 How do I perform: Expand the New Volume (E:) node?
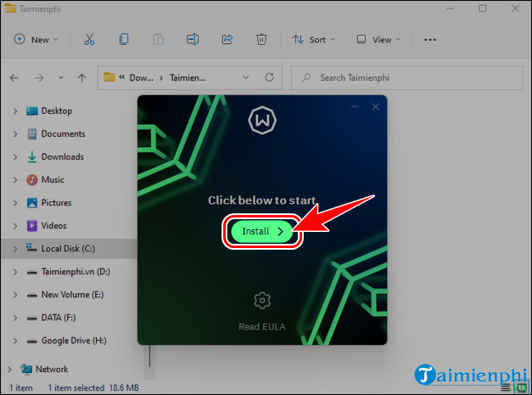15,295
